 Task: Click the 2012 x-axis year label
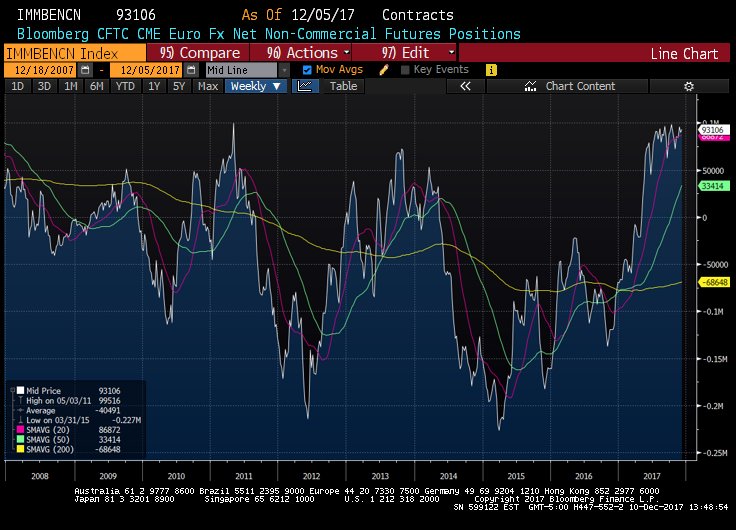tap(311, 476)
